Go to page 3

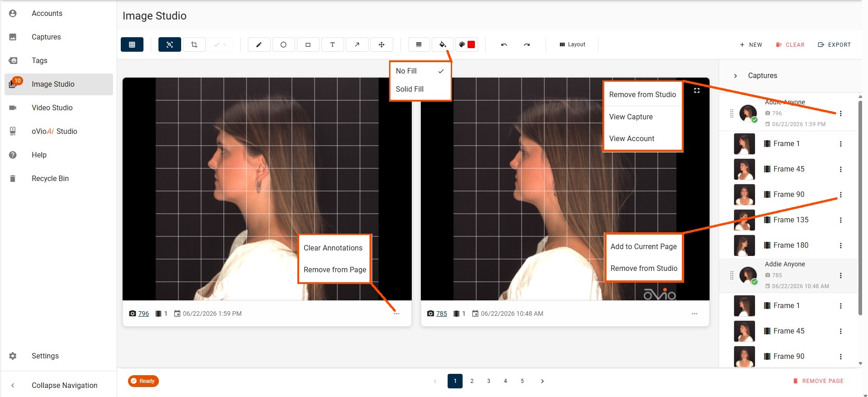pyautogui.click(x=488, y=381)
